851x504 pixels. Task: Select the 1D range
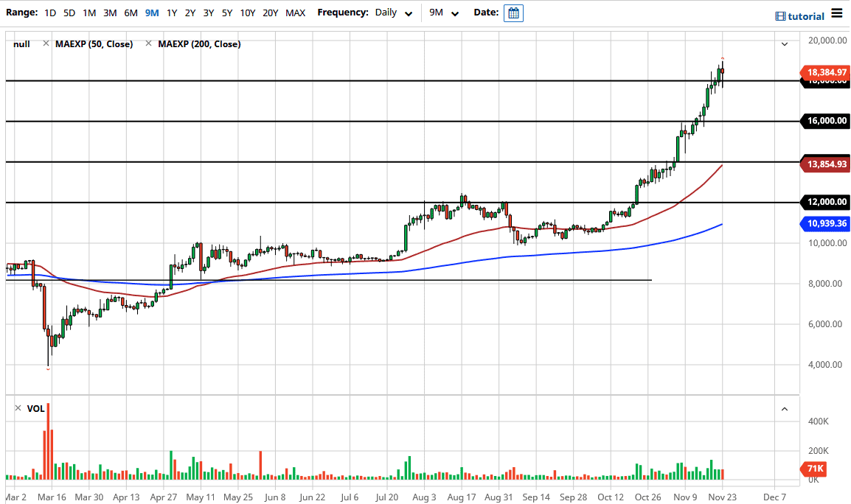pos(50,13)
